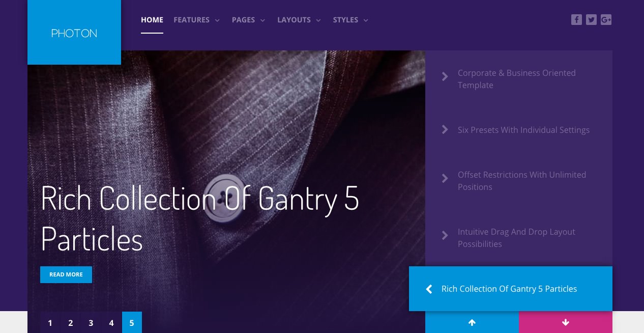Open the Facebook social icon

[576, 20]
